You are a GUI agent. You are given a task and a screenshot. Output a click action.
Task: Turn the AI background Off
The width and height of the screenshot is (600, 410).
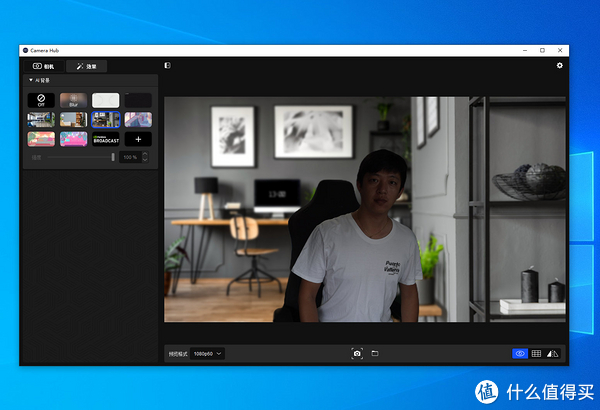(x=41, y=100)
